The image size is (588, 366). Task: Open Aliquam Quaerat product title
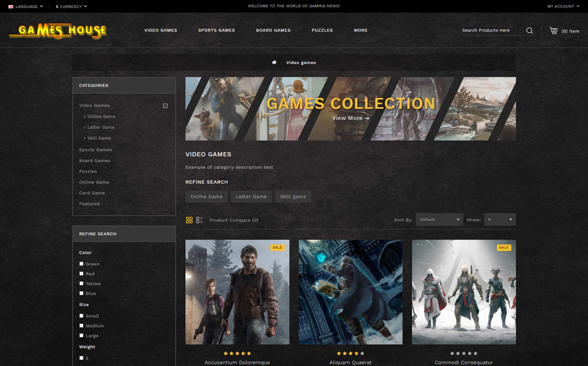(x=350, y=362)
